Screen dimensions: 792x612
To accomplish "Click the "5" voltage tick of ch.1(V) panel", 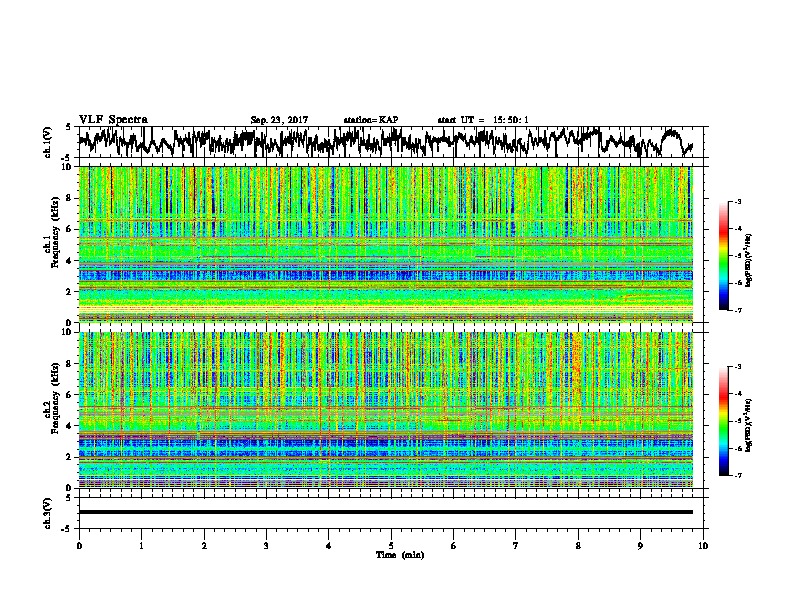I will pyautogui.click(x=68, y=127).
